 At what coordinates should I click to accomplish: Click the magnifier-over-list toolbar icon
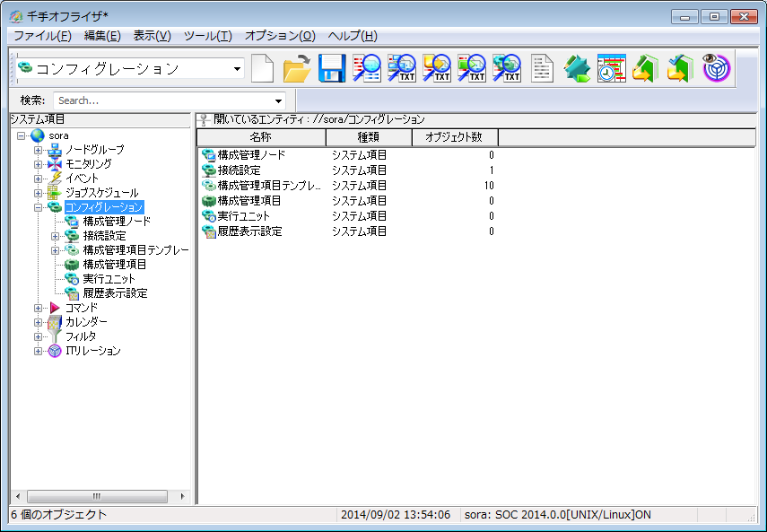click(x=367, y=68)
